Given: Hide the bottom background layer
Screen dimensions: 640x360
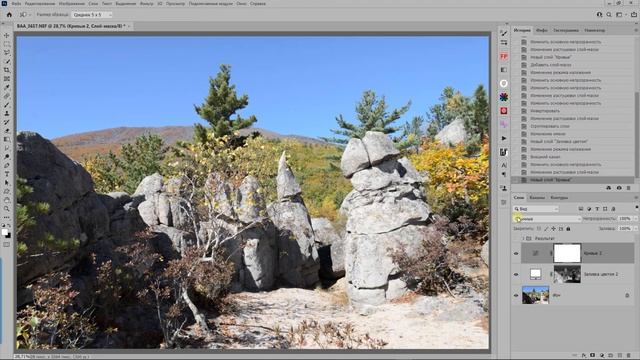Looking at the screenshot, I should click(x=516, y=295).
